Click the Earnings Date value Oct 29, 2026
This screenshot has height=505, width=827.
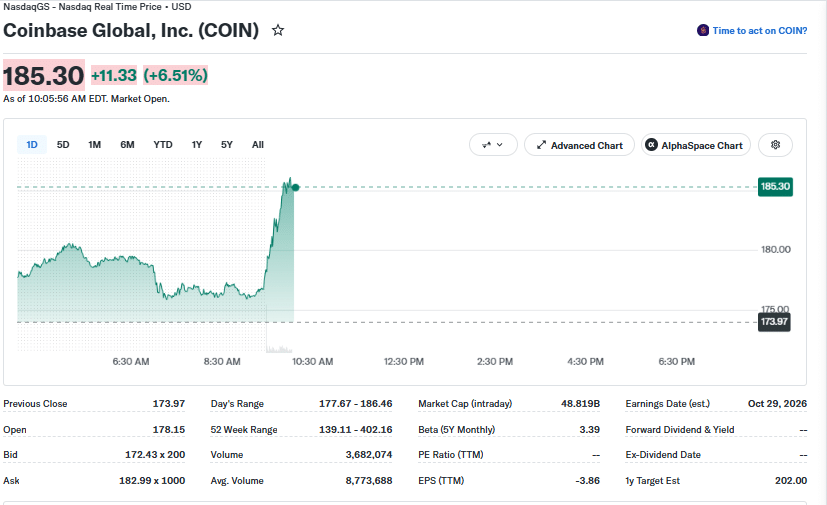tap(777, 404)
